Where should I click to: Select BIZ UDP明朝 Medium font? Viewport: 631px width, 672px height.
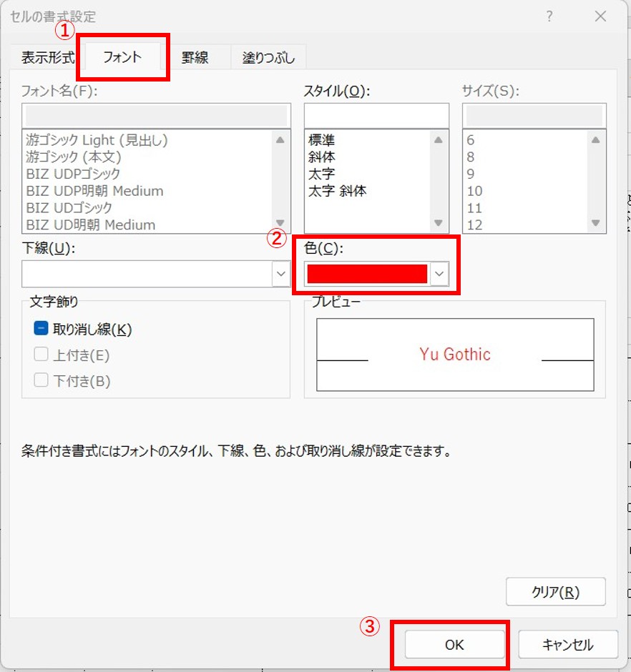(x=95, y=191)
